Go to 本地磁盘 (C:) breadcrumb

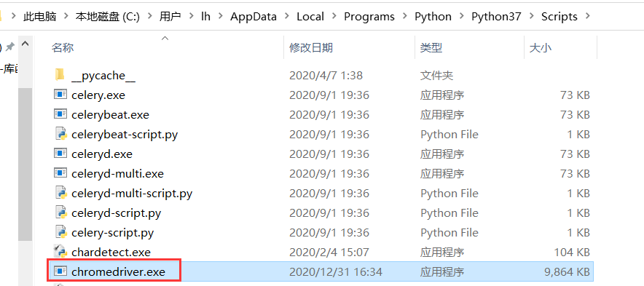108,17
